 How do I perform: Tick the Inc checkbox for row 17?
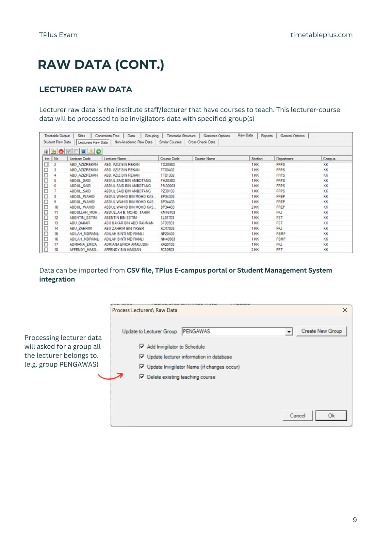(x=46, y=244)
